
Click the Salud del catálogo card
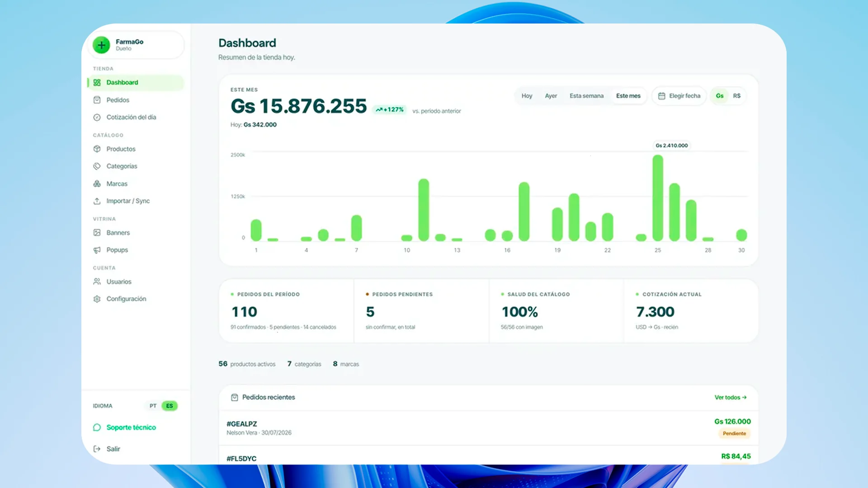[556, 311]
